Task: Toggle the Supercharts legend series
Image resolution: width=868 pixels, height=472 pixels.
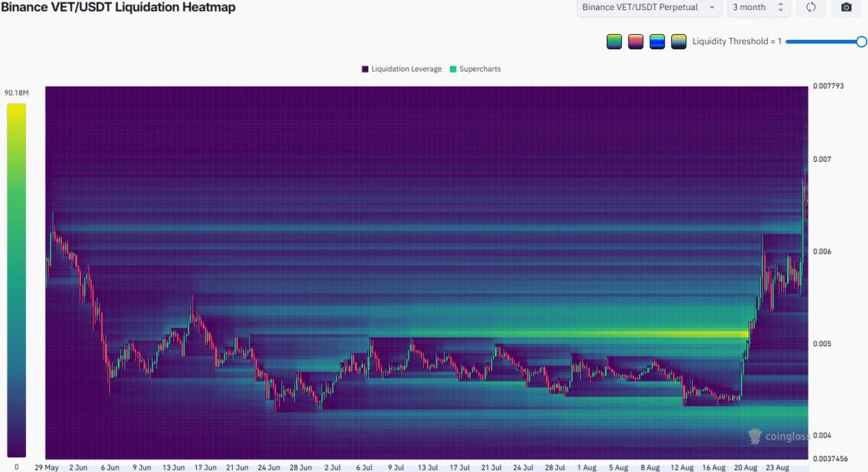Action: pyautogui.click(x=475, y=69)
